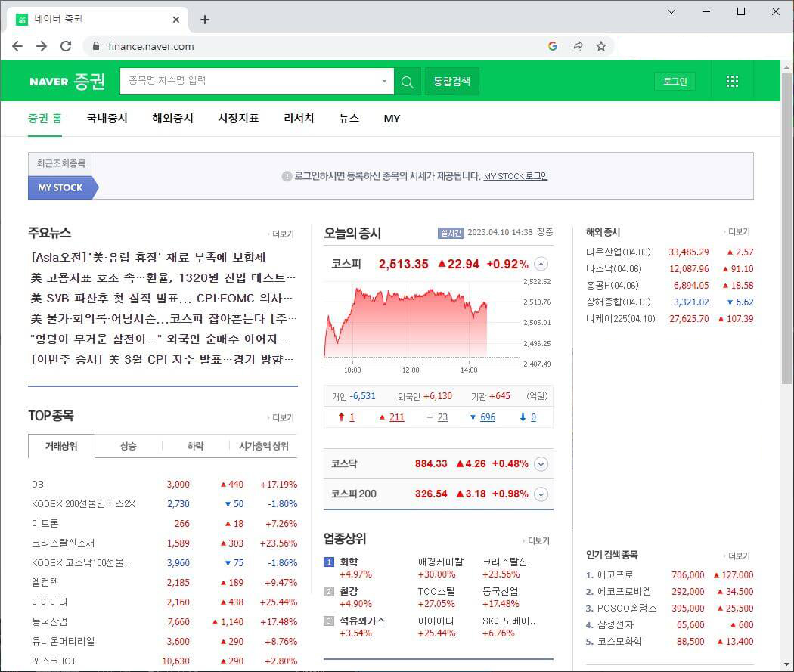Click the browser back arrow
794x672 pixels.
(17, 45)
